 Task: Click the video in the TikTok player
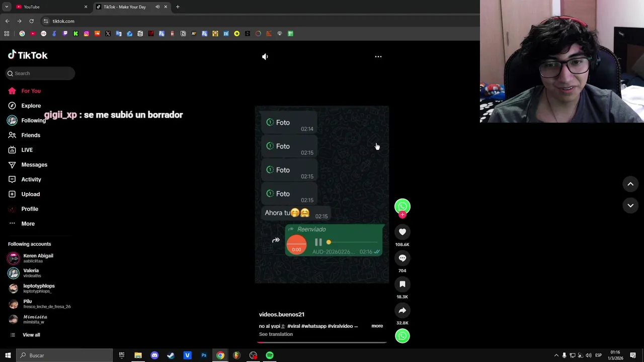coord(322,194)
